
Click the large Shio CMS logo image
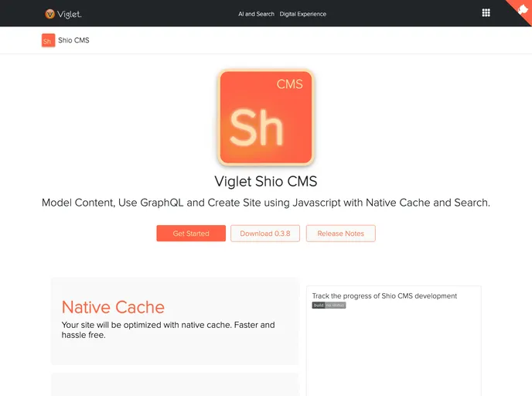[x=266, y=118]
